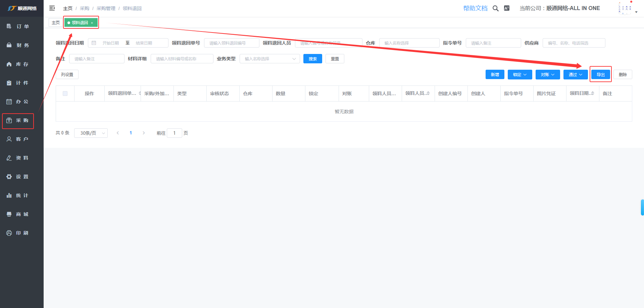Click the search magnifier icon in header
644x308 pixels.
(x=495, y=8)
